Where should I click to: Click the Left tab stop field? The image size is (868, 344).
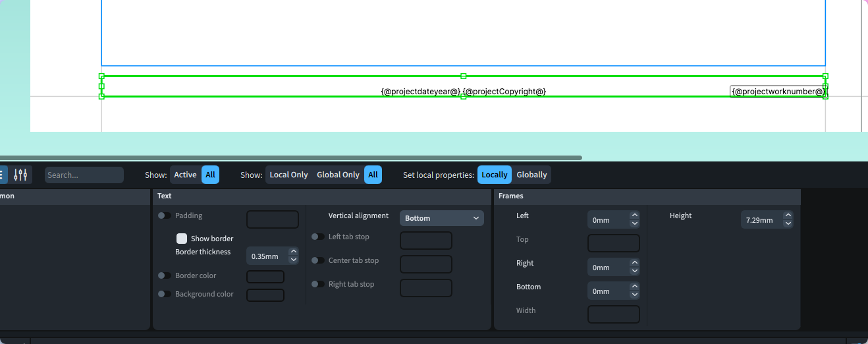click(x=426, y=241)
